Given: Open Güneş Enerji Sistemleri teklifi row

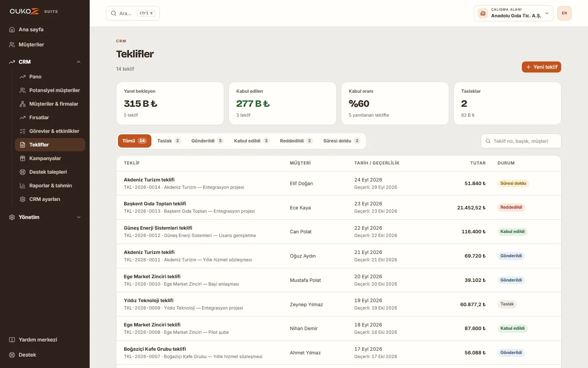Looking at the screenshot, I should tap(338, 232).
